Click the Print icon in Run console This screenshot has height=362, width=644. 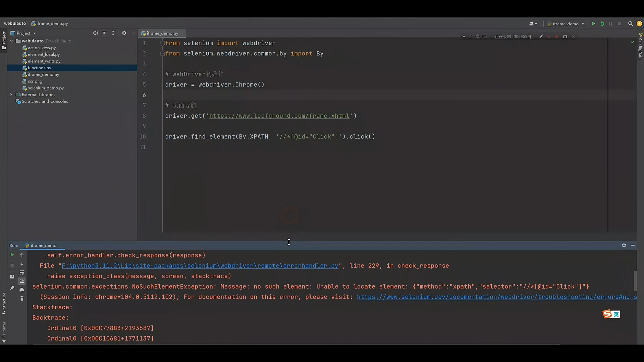click(22, 290)
